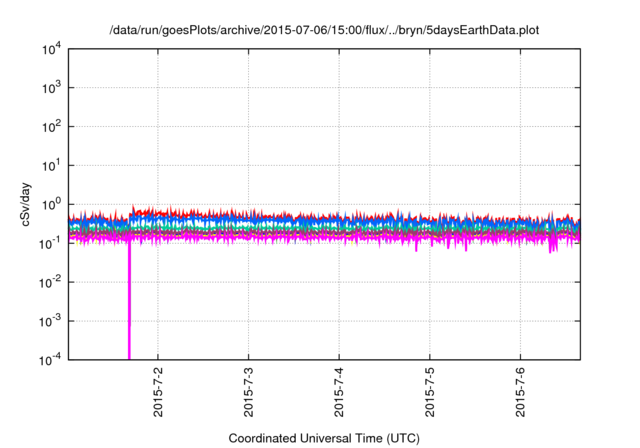Click the 10^-2 y-axis tick label
640x448 pixels.
tap(51, 282)
